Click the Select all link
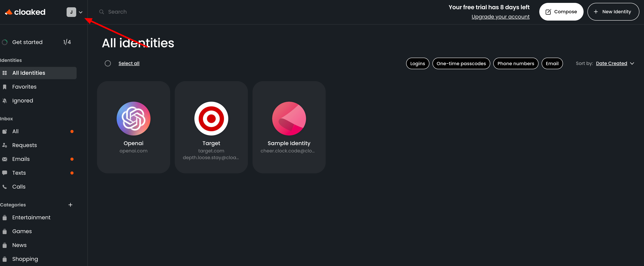This screenshot has height=266, width=644. [x=129, y=63]
